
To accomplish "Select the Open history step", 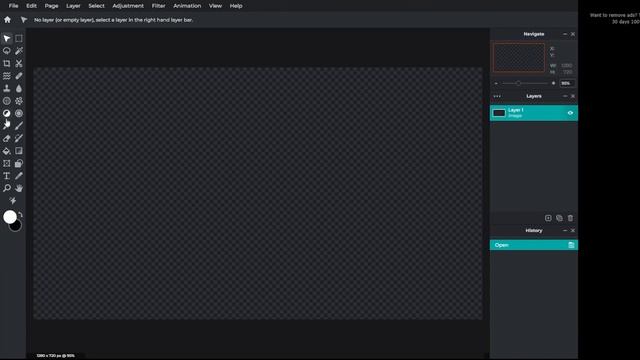I will point(534,245).
